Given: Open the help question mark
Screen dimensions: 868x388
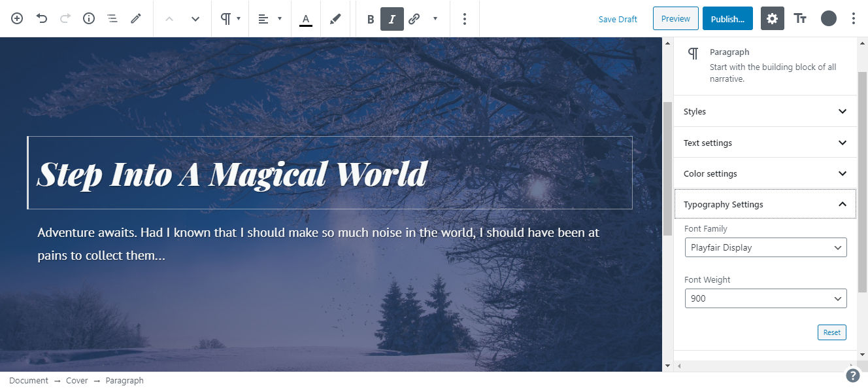Looking at the screenshot, I should [x=852, y=376].
